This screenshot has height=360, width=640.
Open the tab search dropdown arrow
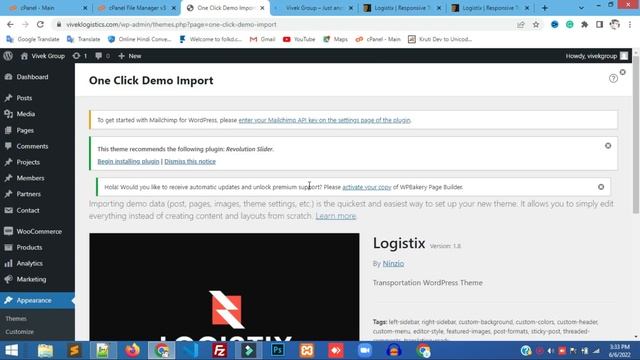click(581, 8)
